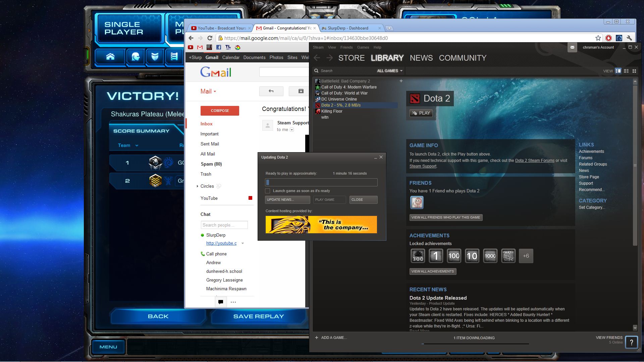Open the Team column dropdown in StarCraft

tap(137, 145)
